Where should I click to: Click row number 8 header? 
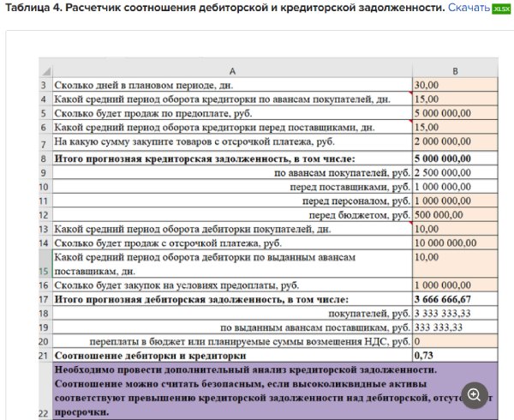click(x=45, y=159)
